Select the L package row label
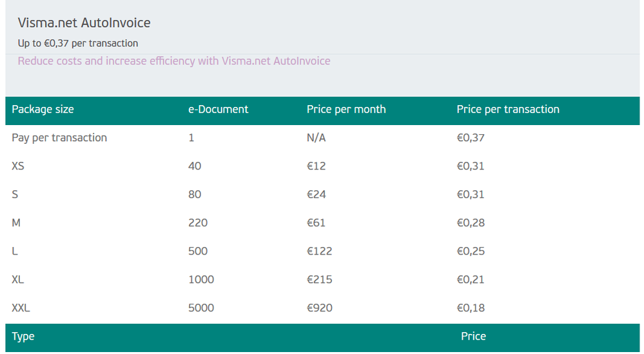This screenshot has height=354, width=644. point(14,251)
